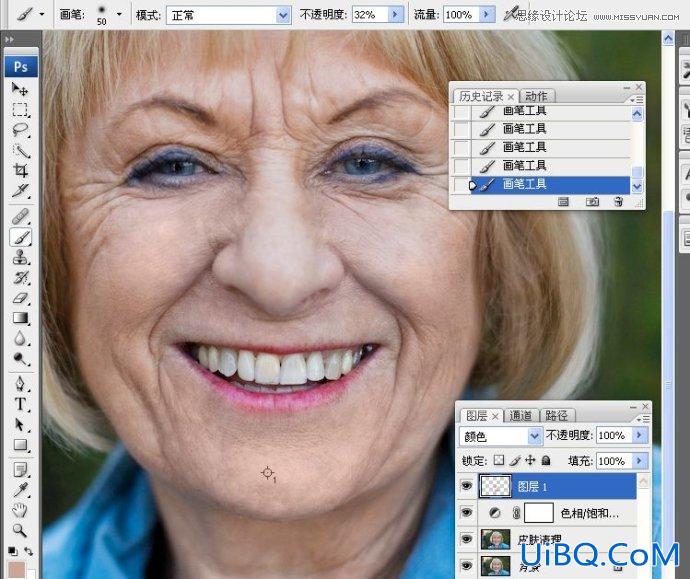Click the brush 不透明度 32% field

pos(371,15)
